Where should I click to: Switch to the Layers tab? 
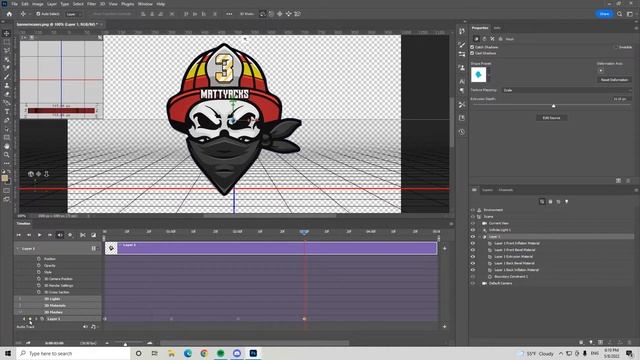point(487,190)
